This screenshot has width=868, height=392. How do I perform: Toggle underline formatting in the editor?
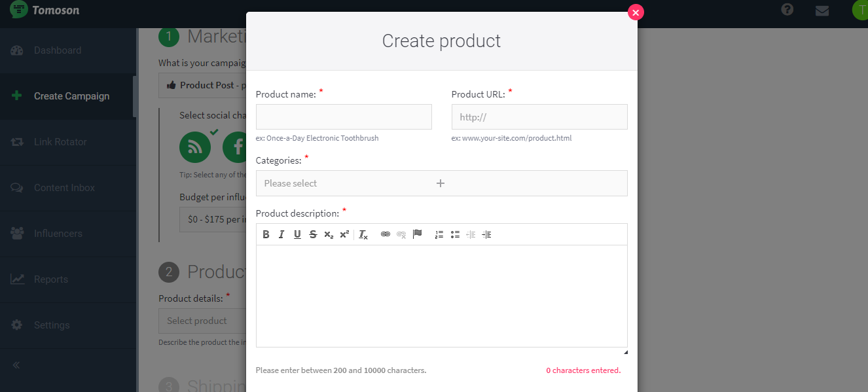coord(297,234)
